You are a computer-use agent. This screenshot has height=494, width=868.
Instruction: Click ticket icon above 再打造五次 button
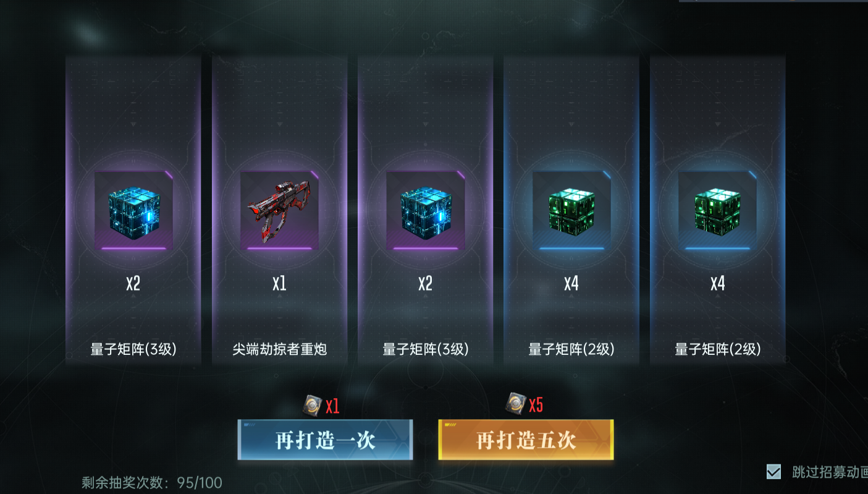[x=515, y=404]
